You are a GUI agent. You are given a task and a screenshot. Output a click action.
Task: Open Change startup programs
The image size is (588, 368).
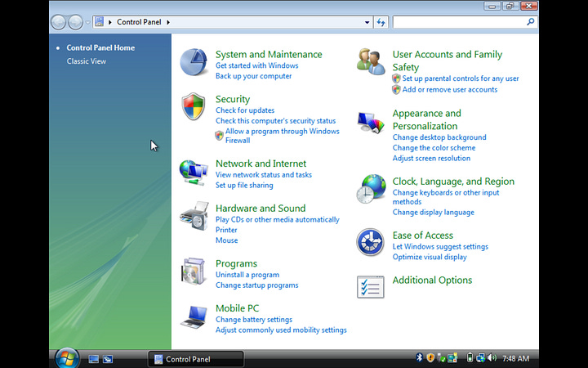point(257,285)
